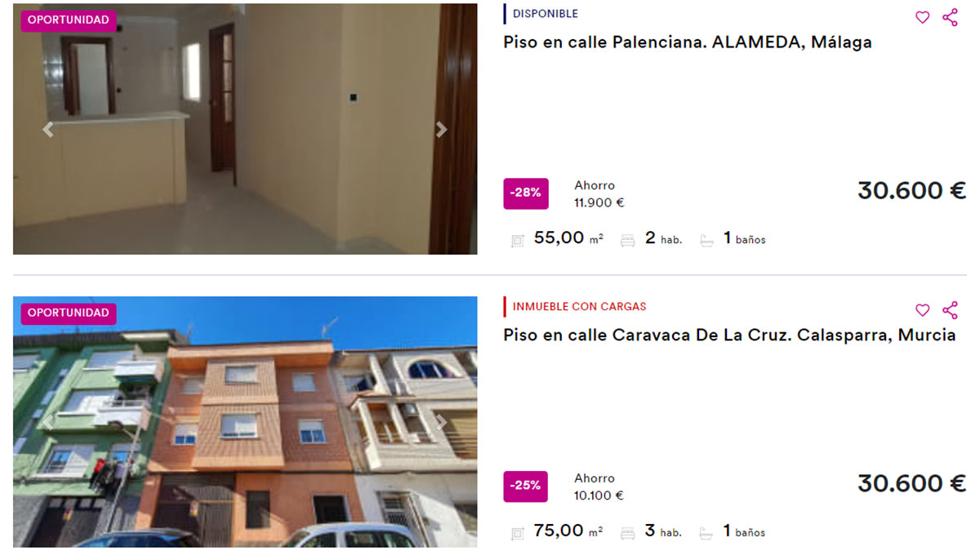
Task: Click OPORTUNIDAD tag on building photo
Action: pyautogui.click(x=69, y=313)
